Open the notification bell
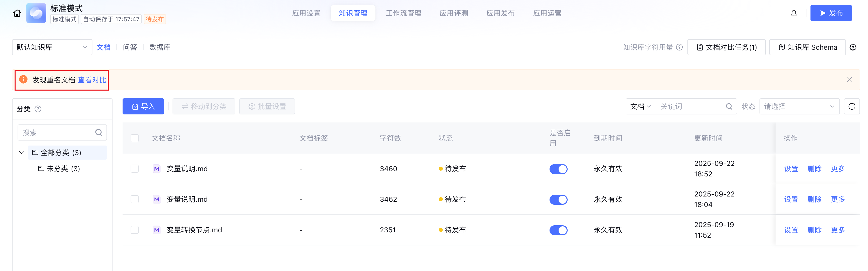 click(x=794, y=13)
